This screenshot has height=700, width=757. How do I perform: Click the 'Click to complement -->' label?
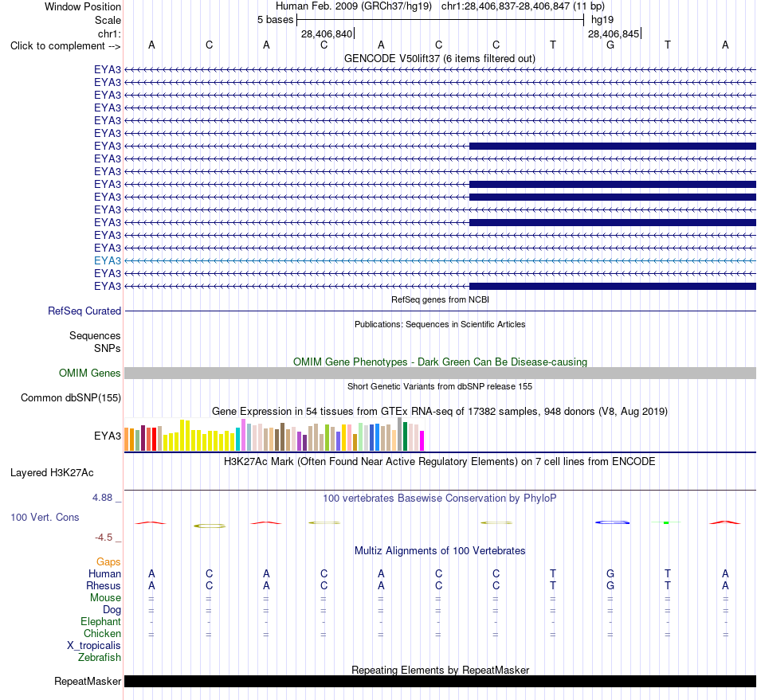click(x=65, y=46)
